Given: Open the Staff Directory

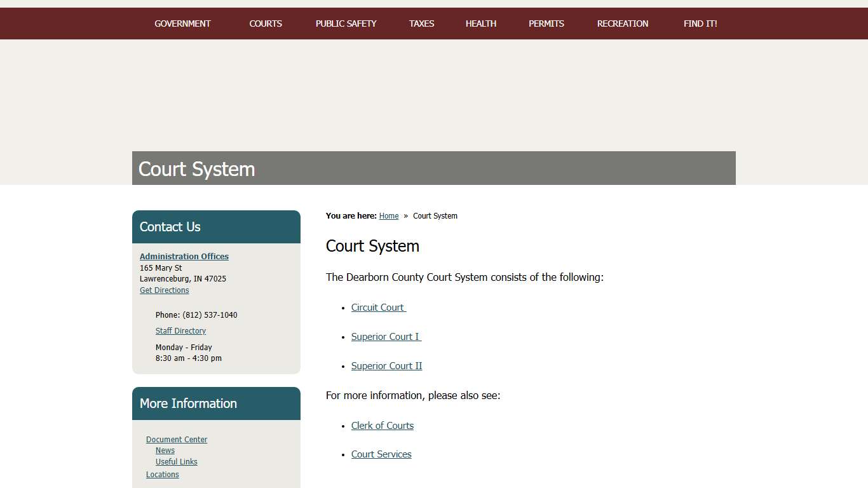Looking at the screenshot, I should pyautogui.click(x=180, y=330).
